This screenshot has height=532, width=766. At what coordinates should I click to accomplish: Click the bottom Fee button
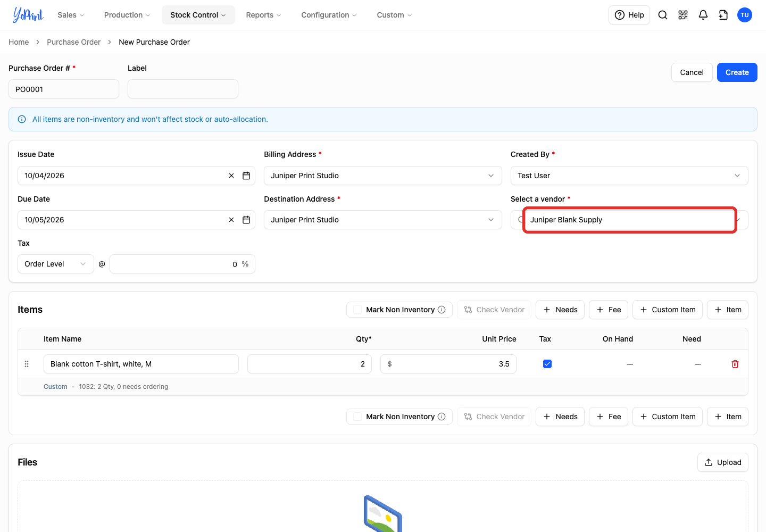pyautogui.click(x=609, y=417)
